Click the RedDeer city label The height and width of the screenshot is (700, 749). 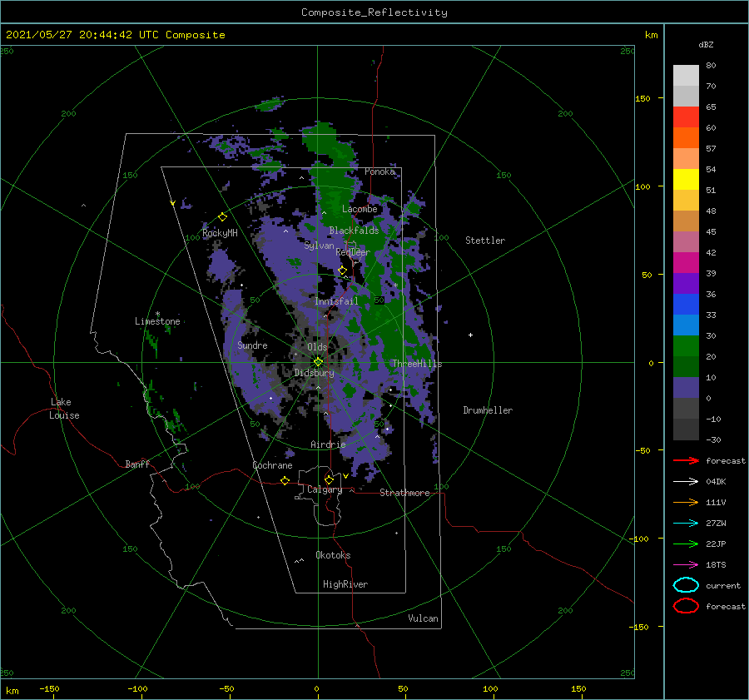[353, 252]
